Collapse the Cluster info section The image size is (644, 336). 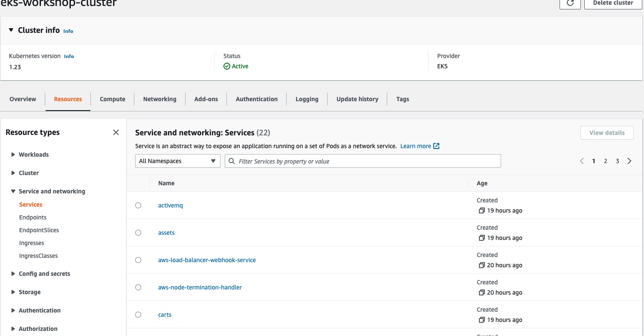pos(11,30)
